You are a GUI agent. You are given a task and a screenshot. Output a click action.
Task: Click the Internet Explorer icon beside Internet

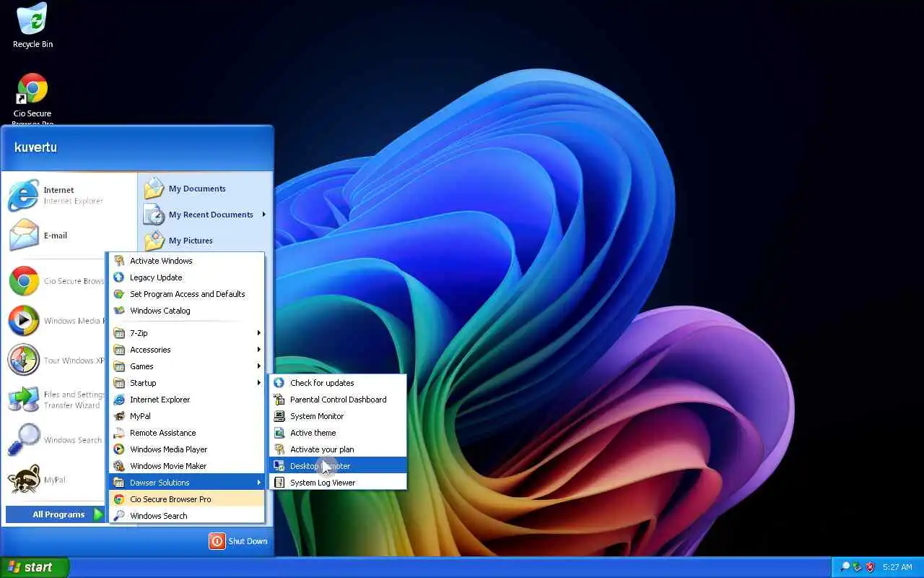[x=24, y=195]
